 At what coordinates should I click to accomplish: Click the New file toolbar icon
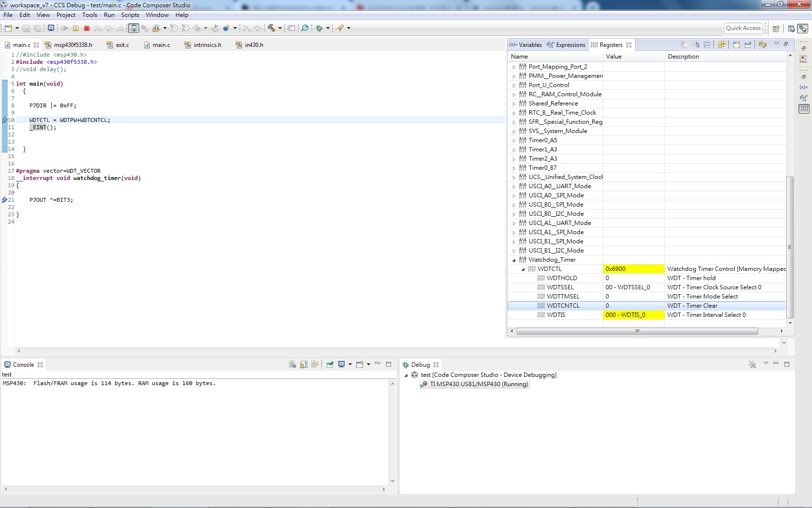(8, 29)
